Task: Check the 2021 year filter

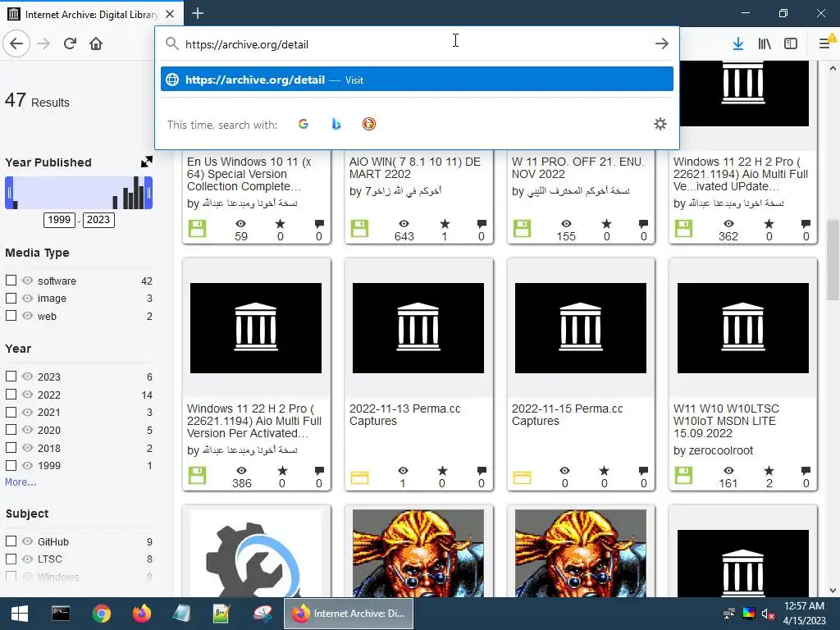Action: (11, 412)
